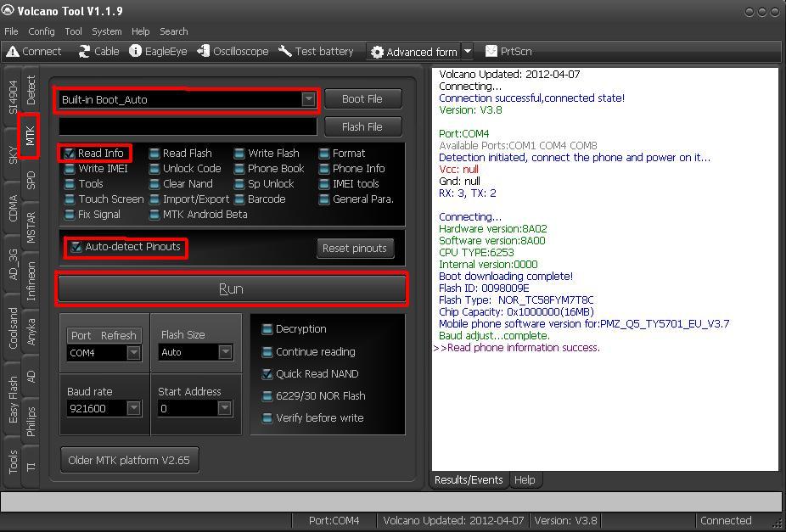Screen dimensions: 786x532
Task: Switch to the Detect side tab
Action: pos(31,90)
